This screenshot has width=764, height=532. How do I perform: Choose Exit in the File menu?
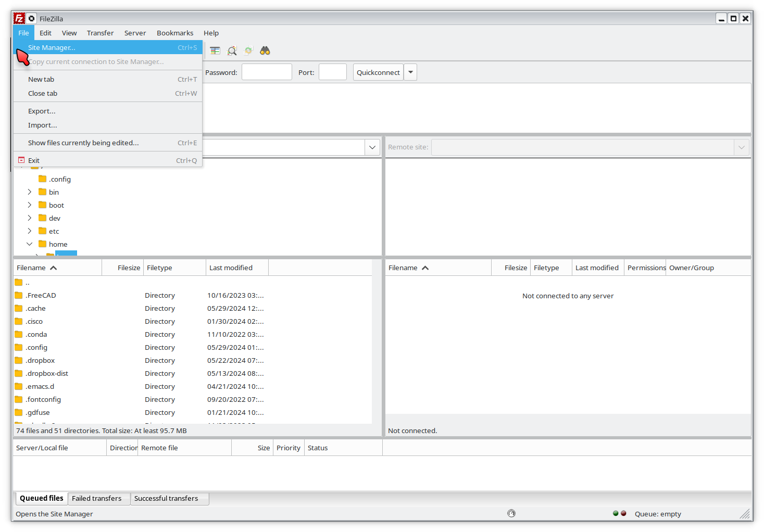(x=108, y=160)
